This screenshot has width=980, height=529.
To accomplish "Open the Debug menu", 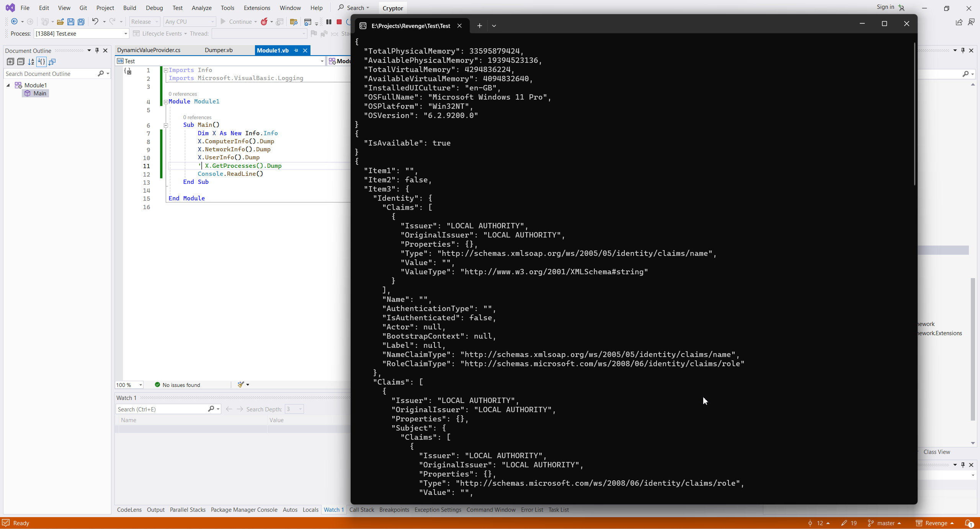I will click(154, 8).
